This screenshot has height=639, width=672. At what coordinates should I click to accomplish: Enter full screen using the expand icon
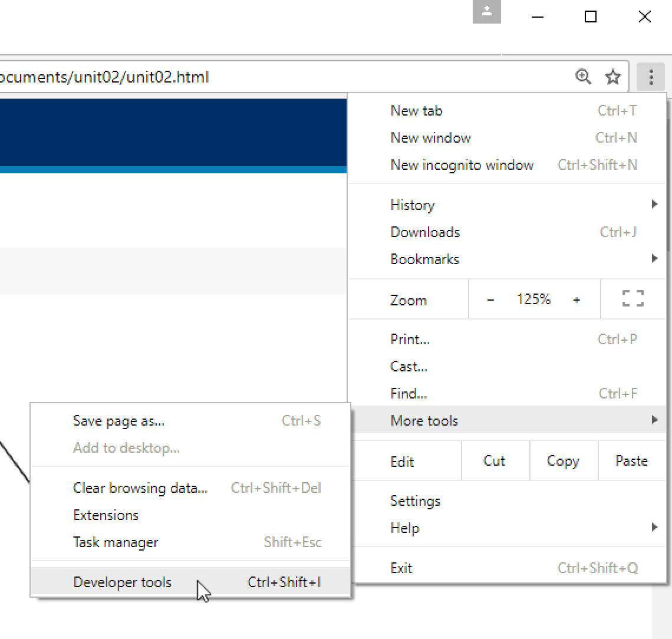tap(632, 299)
